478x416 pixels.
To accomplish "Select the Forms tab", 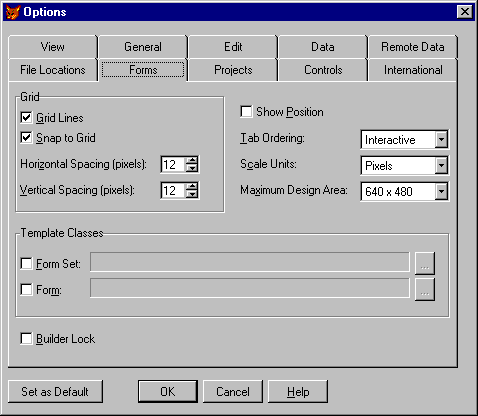I will (x=143, y=70).
